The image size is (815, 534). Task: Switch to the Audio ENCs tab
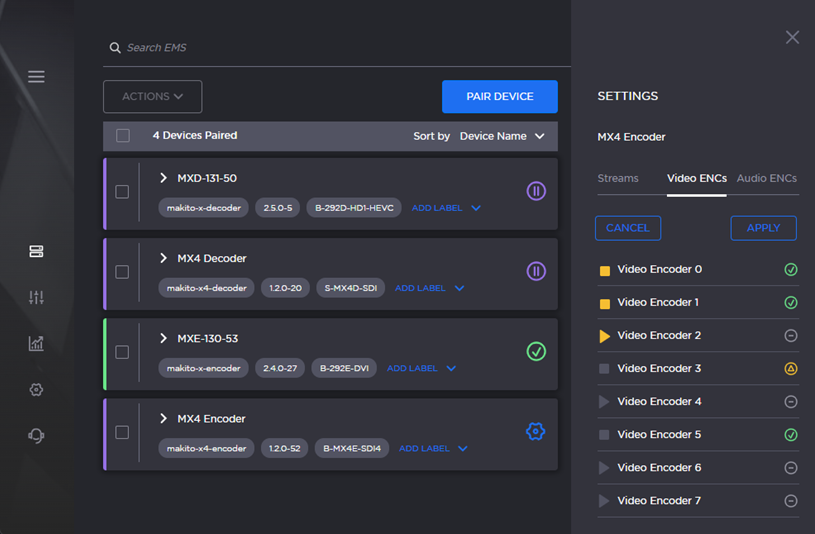766,178
